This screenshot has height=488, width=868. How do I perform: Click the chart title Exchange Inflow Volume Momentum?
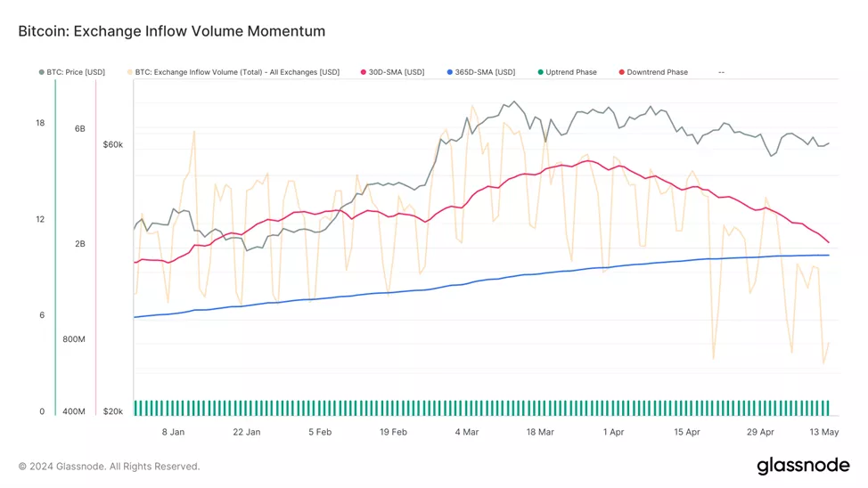pyautogui.click(x=171, y=31)
